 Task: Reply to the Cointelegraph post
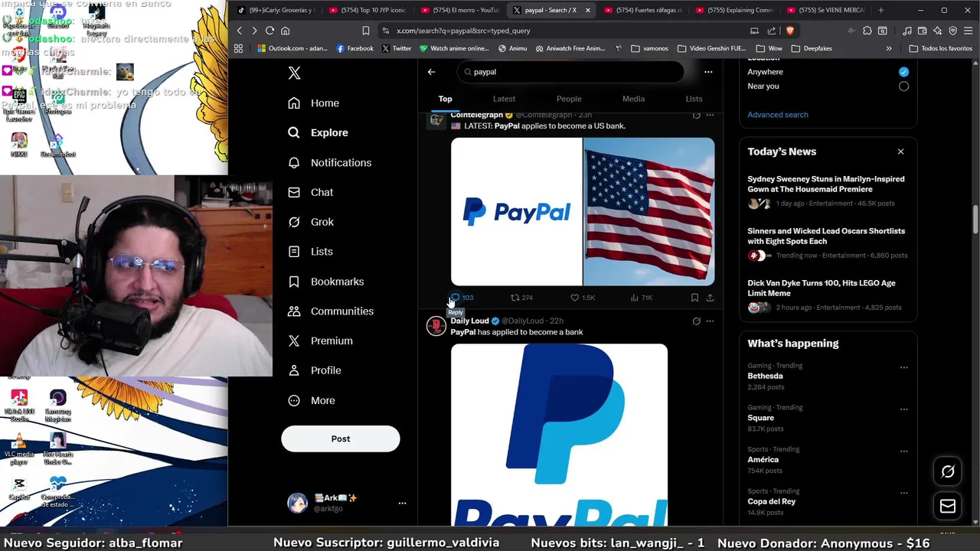pyautogui.click(x=462, y=298)
